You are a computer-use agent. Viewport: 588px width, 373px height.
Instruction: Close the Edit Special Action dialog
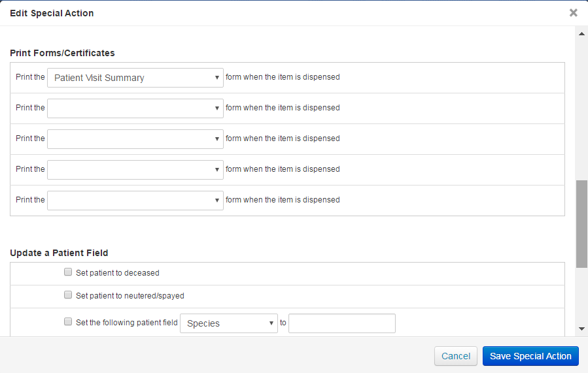573,12
